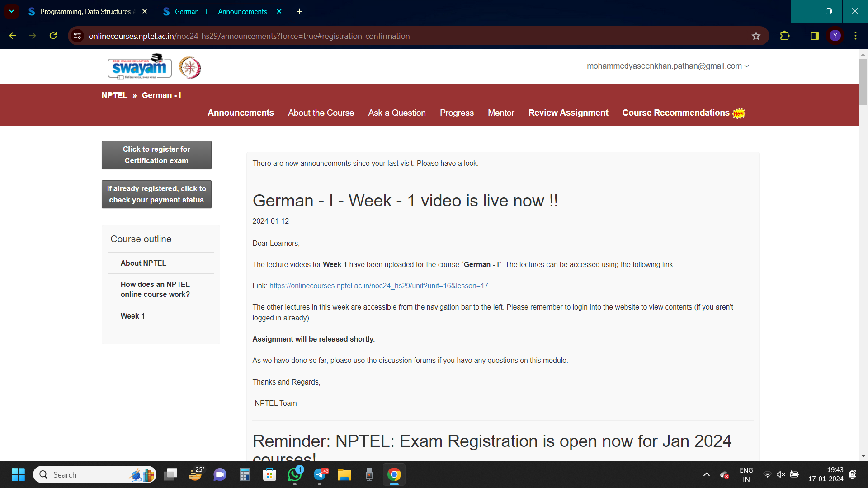View site information for nptel.ac.in

(x=77, y=36)
